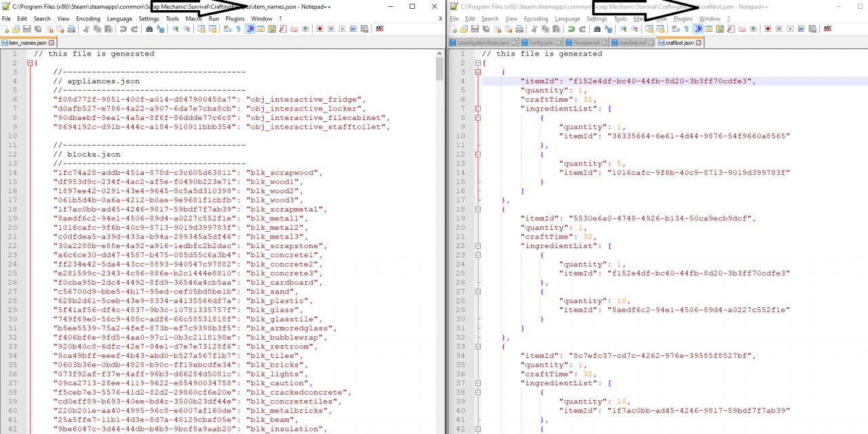Click Undo arrow in craftbot.json window toolbar
Image resolution: width=868 pixels, height=434 pixels.
pyautogui.click(x=572, y=29)
